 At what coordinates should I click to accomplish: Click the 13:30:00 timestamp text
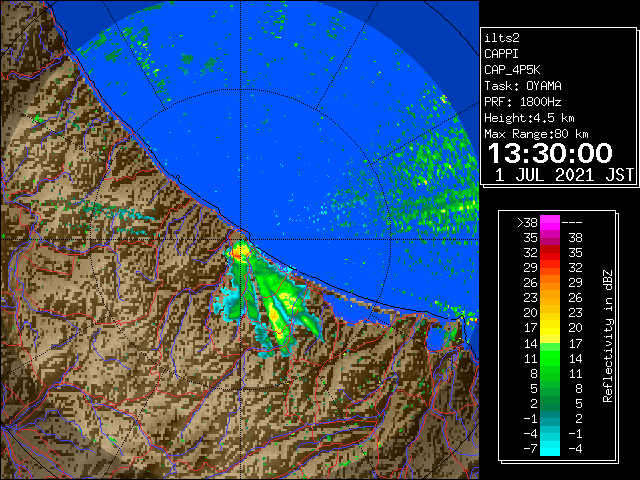coord(550,153)
